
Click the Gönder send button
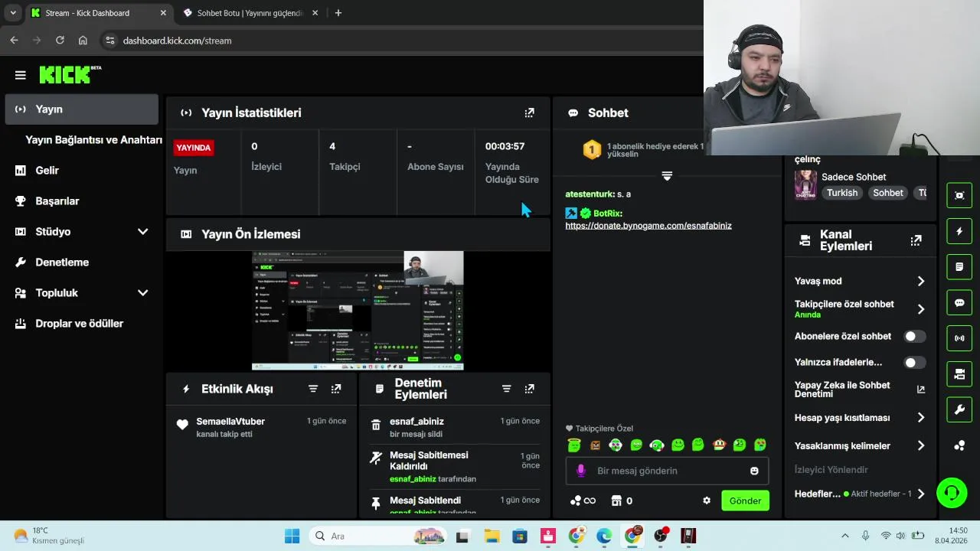(745, 500)
